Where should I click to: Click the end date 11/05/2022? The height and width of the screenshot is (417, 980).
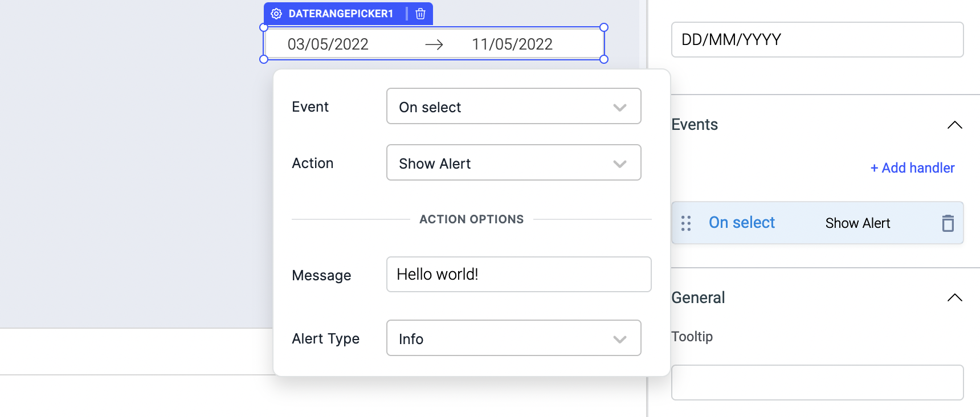[512, 44]
